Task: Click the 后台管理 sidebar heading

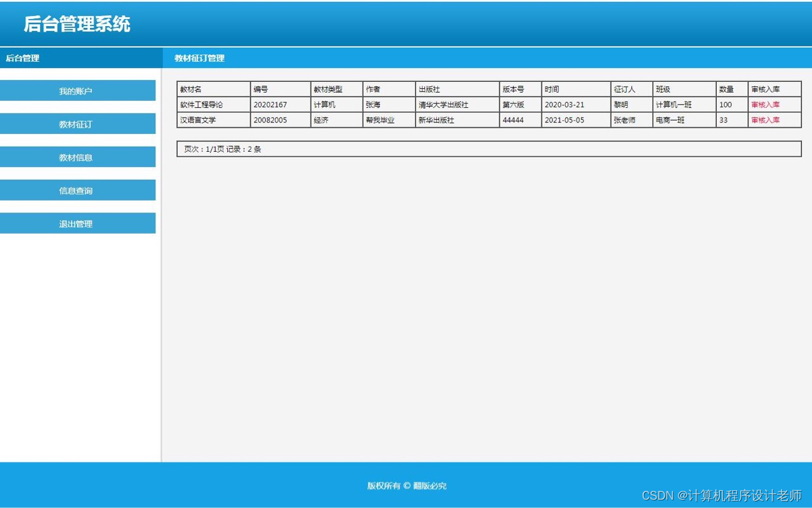Action: [23, 58]
